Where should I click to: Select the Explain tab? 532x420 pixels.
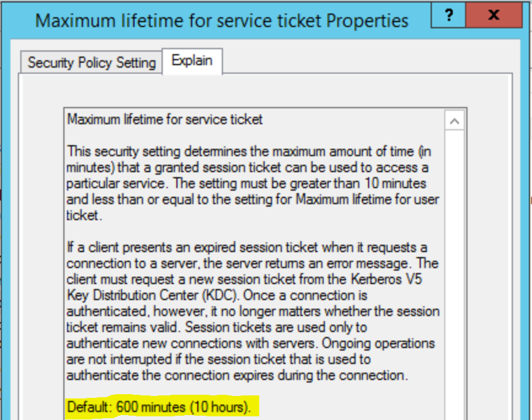(192, 61)
